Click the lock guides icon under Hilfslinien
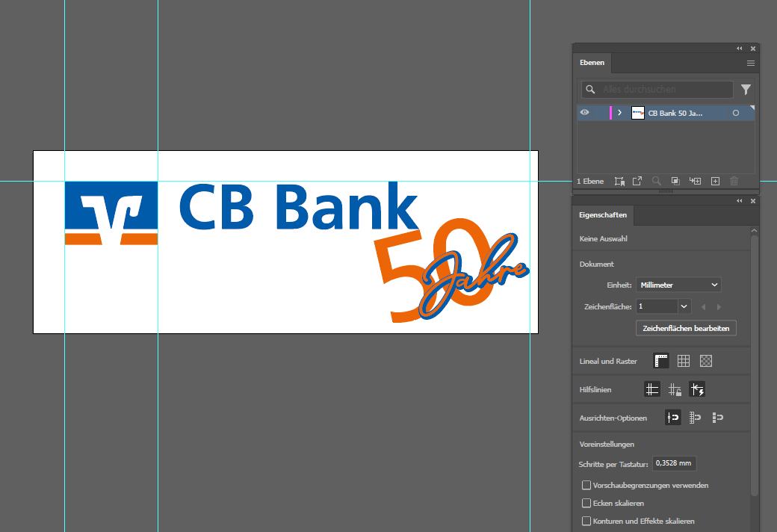777x532 pixels. [675, 389]
